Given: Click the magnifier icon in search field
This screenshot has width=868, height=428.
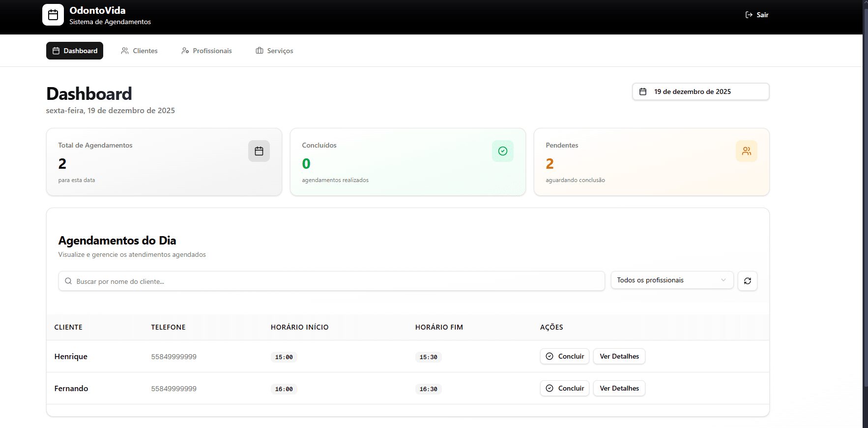Looking at the screenshot, I should (x=68, y=281).
